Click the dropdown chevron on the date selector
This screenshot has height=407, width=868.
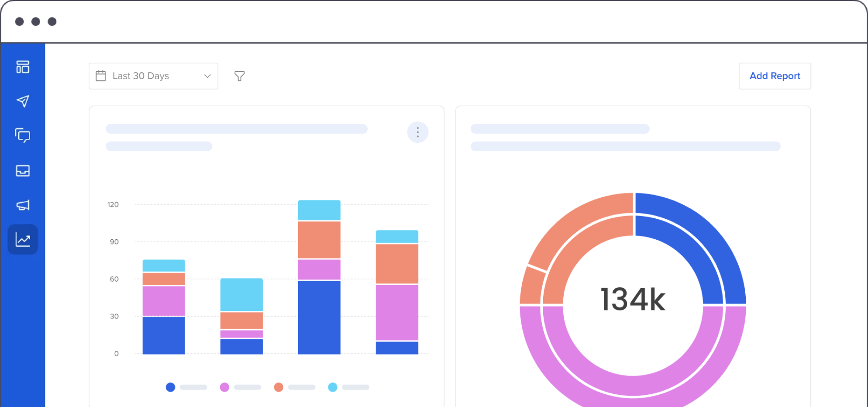[x=207, y=76]
